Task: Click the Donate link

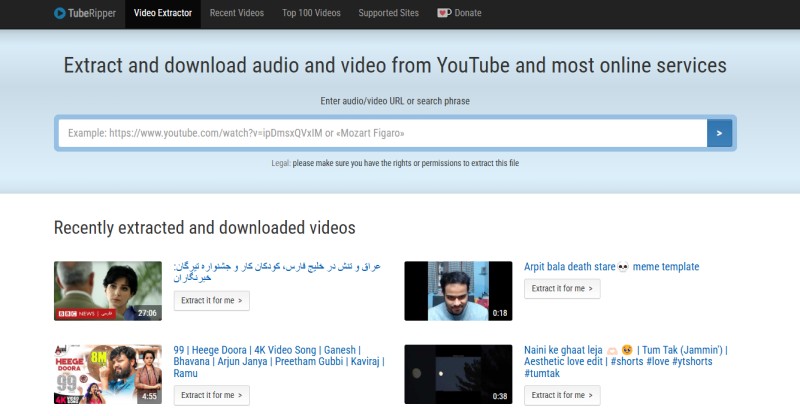Action: [459, 13]
